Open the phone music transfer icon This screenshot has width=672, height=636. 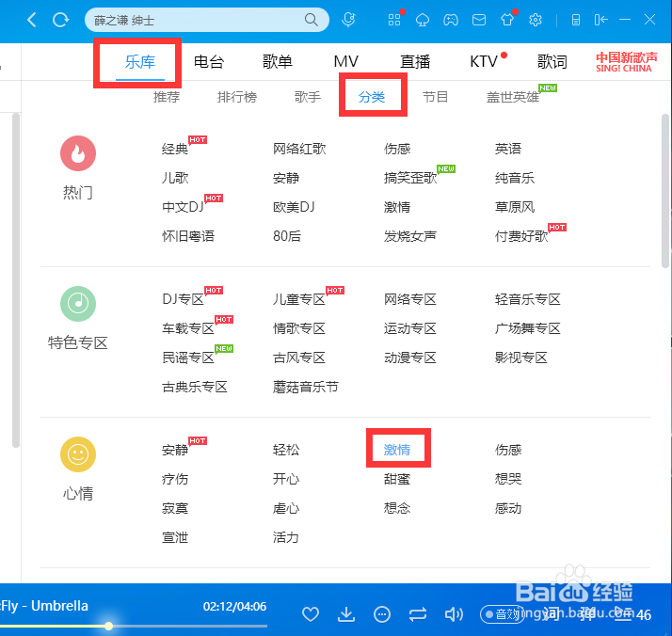(x=576, y=20)
